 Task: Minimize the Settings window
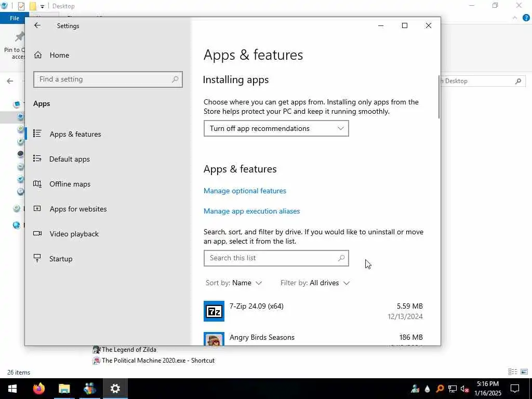381,25
